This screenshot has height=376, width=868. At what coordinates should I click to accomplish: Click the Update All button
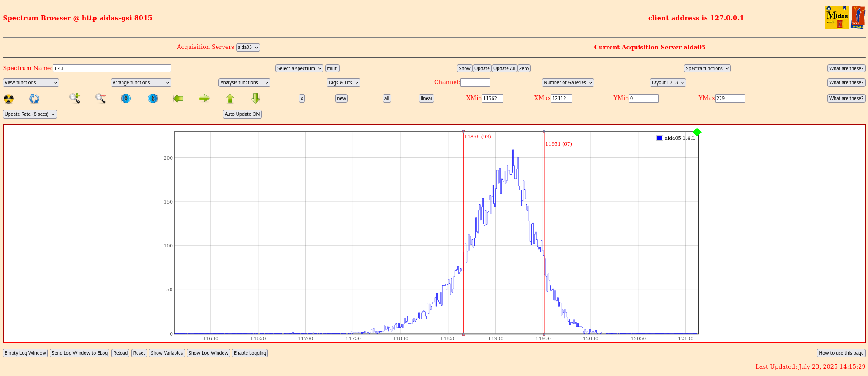[x=504, y=68]
